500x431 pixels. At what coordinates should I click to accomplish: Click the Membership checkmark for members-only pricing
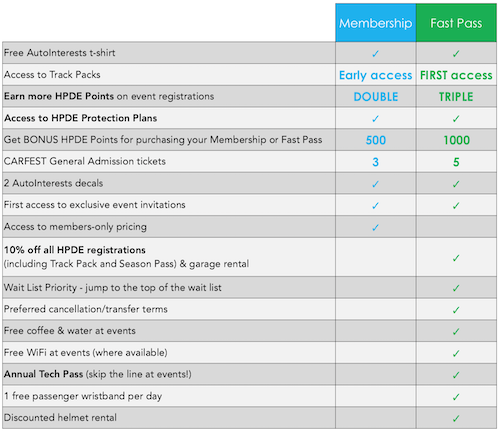click(x=376, y=227)
